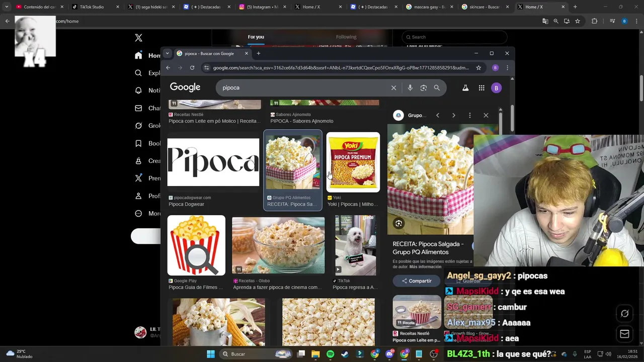Open Google apps grid
The width and height of the screenshot is (644, 362).
tap(481, 88)
